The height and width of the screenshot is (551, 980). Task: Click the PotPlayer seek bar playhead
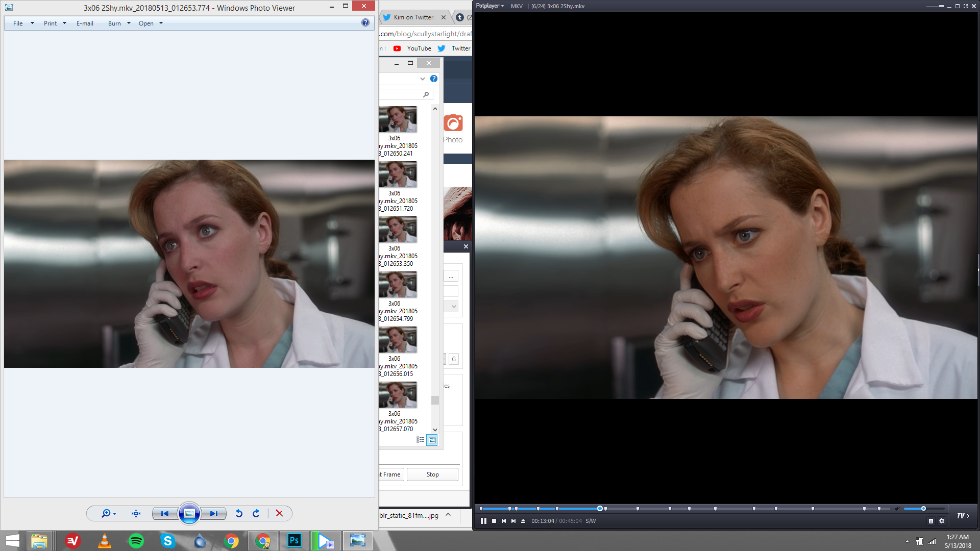pos(600,509)
